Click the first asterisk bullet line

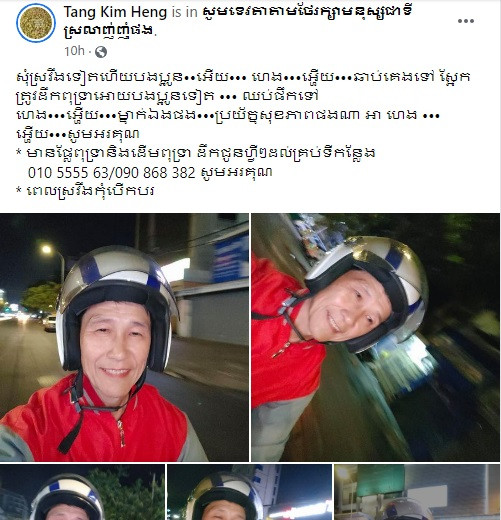(196, 153)
